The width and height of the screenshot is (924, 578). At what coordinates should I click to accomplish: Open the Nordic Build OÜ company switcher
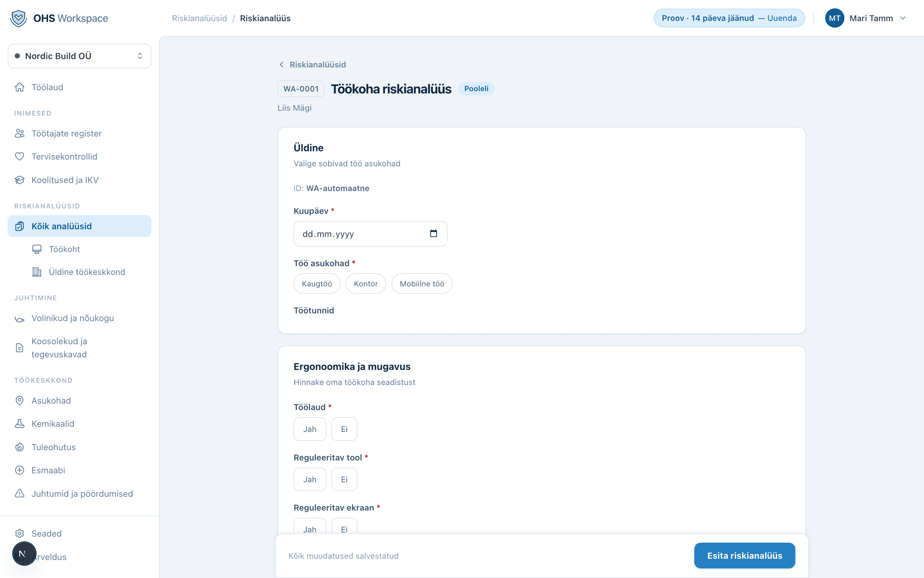pos(80,56)
